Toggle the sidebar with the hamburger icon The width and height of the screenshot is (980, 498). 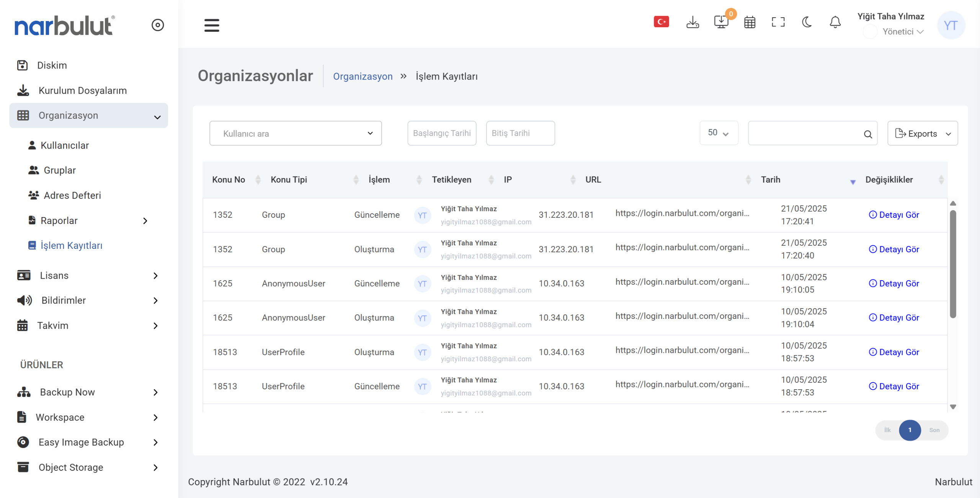tap(212, 25)
